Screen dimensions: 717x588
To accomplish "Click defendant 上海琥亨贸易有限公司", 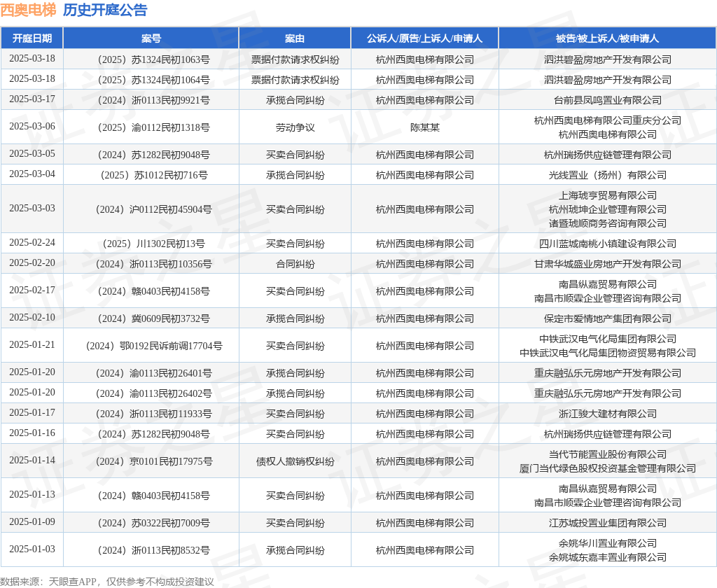I will pos(608,195).
